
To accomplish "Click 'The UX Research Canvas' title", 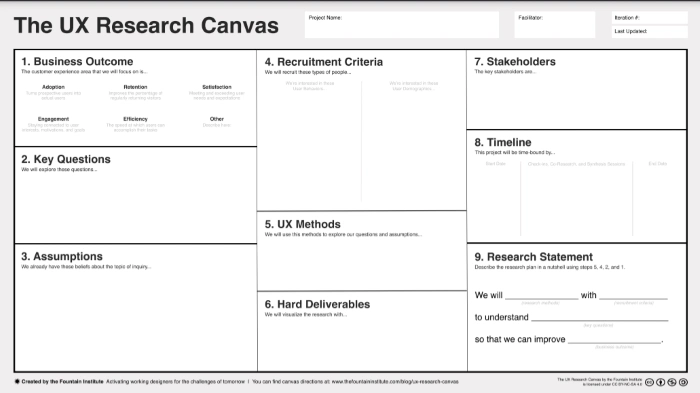I will pos(146,25).
